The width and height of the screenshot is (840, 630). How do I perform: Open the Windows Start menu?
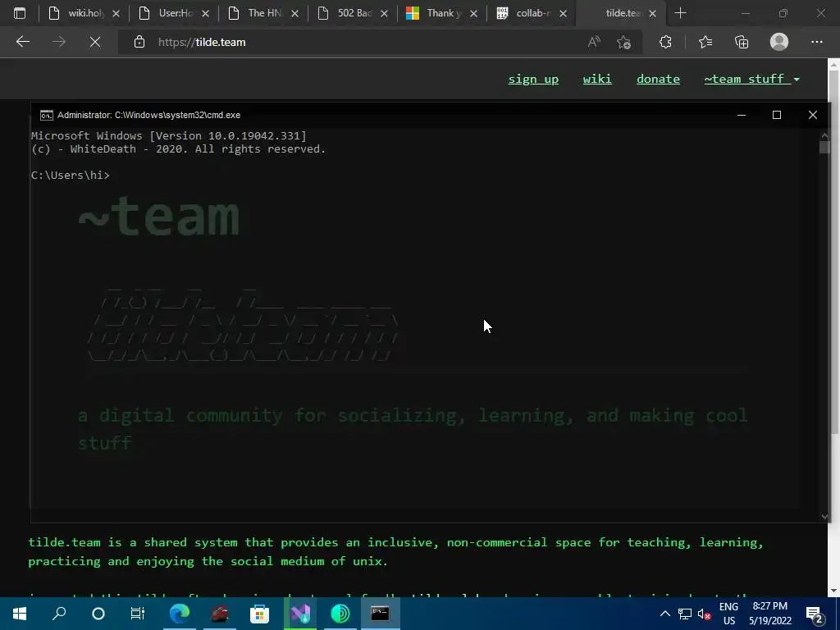[x=20, y=614]
